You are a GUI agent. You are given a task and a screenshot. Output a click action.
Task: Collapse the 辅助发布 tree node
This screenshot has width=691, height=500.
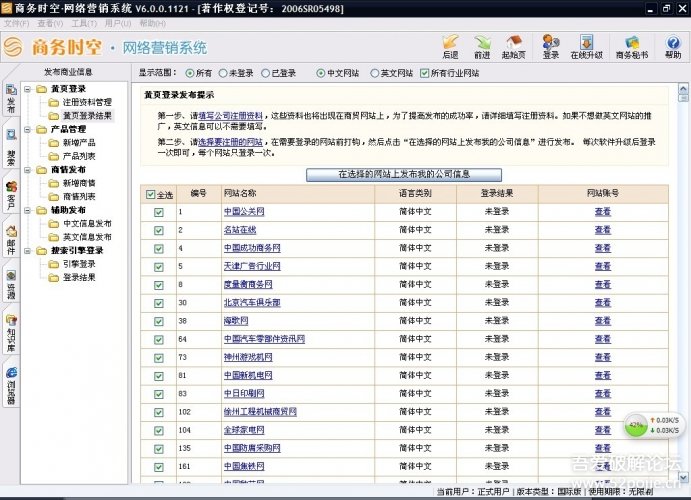click(x=28, y=211)
